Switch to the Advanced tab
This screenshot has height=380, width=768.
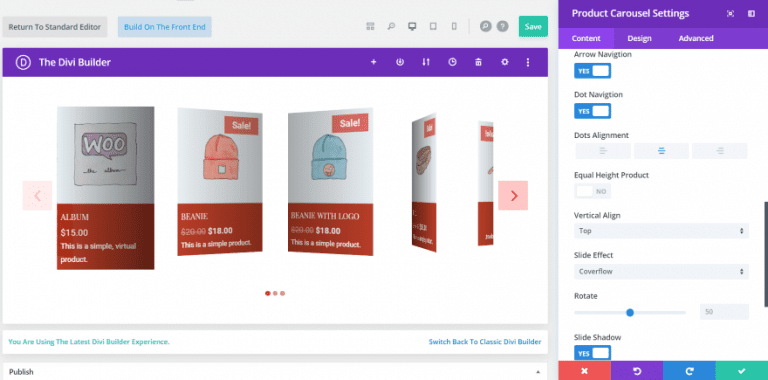[696, 38]
